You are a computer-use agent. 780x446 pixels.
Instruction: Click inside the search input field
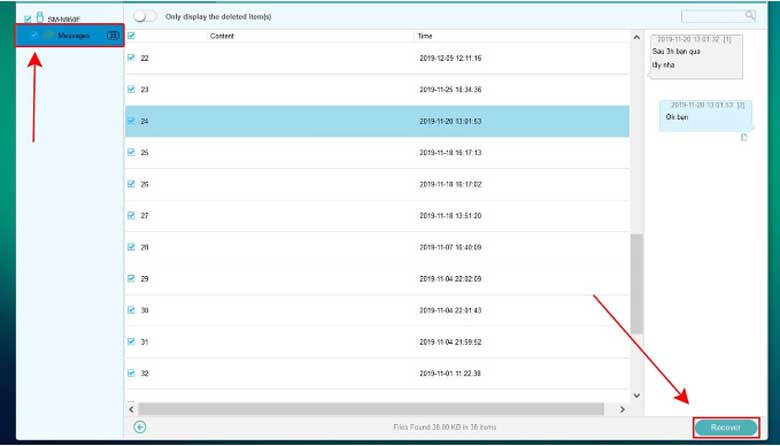click(x=710, y=16)
